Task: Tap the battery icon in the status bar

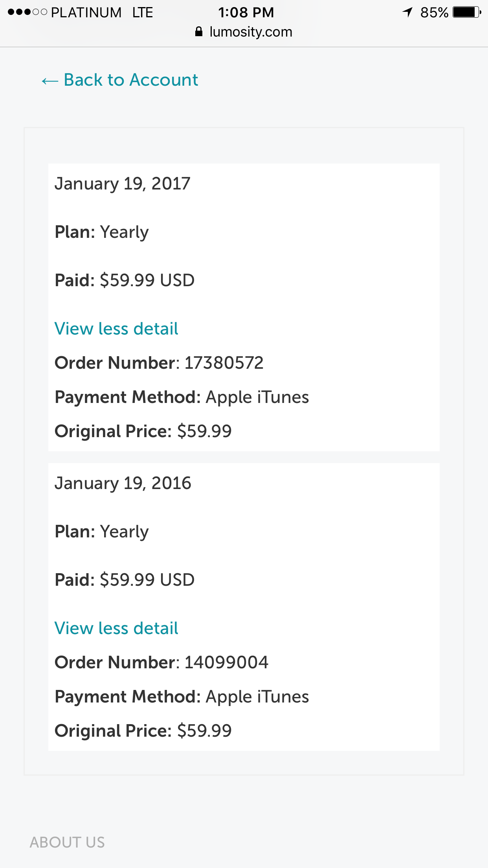Action: pyautogui.click(x=466, y=12)
